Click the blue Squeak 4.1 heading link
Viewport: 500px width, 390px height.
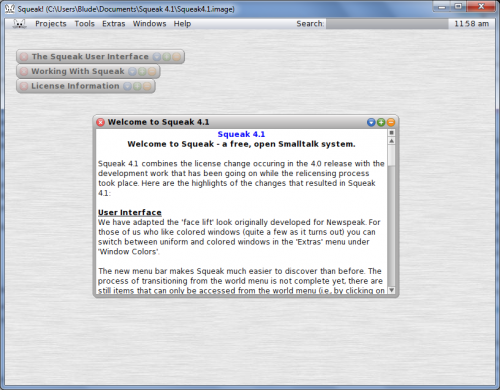241,134
